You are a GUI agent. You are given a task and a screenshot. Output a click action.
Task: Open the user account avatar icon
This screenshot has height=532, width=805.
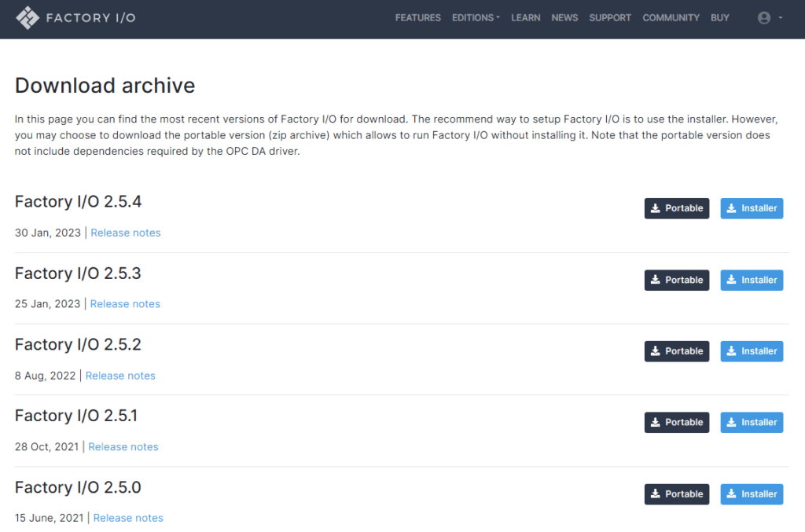point(764,18)
